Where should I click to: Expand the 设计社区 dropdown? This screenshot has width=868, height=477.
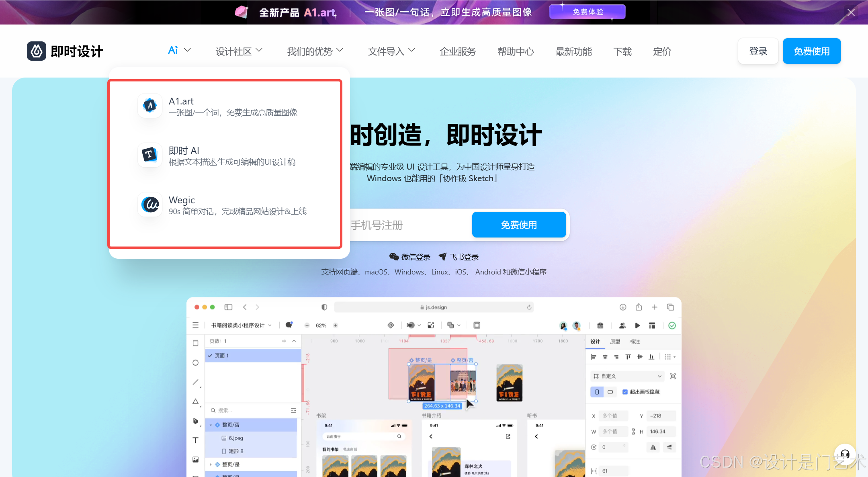(x=239, y=51)
